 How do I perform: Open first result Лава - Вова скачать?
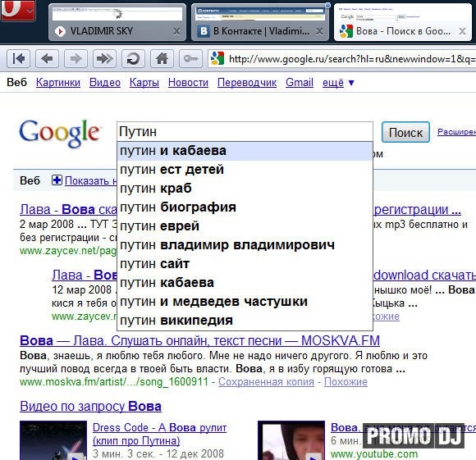click(x=68, y=210)
